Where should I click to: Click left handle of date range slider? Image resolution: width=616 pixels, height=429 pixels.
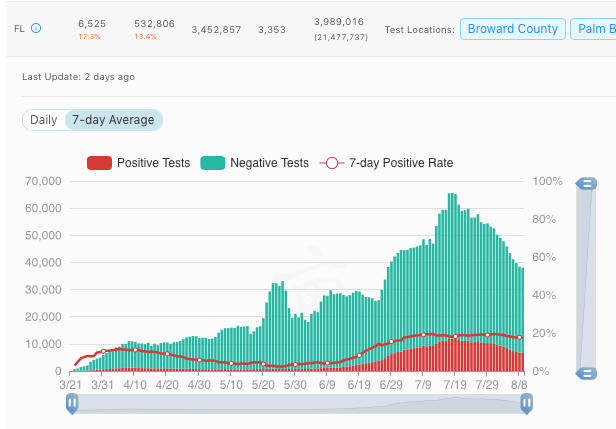(72, 403)
